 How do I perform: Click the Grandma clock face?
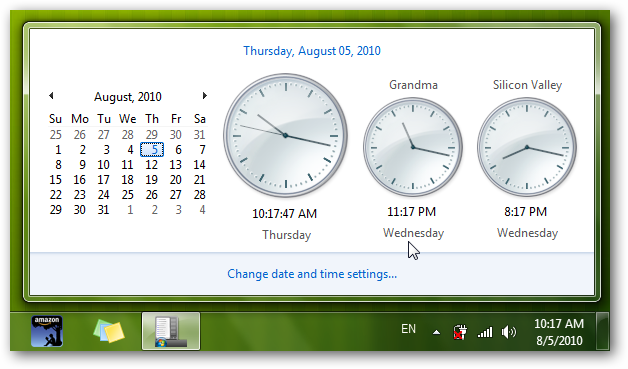point(413,147)
